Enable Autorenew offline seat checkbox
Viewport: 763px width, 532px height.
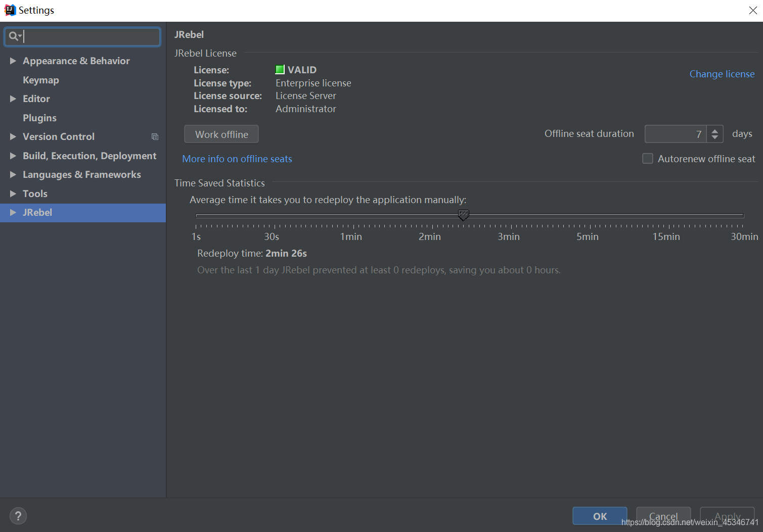(647, 159)
